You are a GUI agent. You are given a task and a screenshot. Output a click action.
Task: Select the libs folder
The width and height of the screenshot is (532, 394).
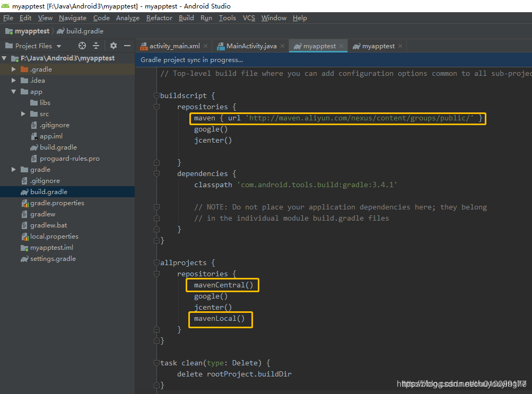tap(40, 103)
